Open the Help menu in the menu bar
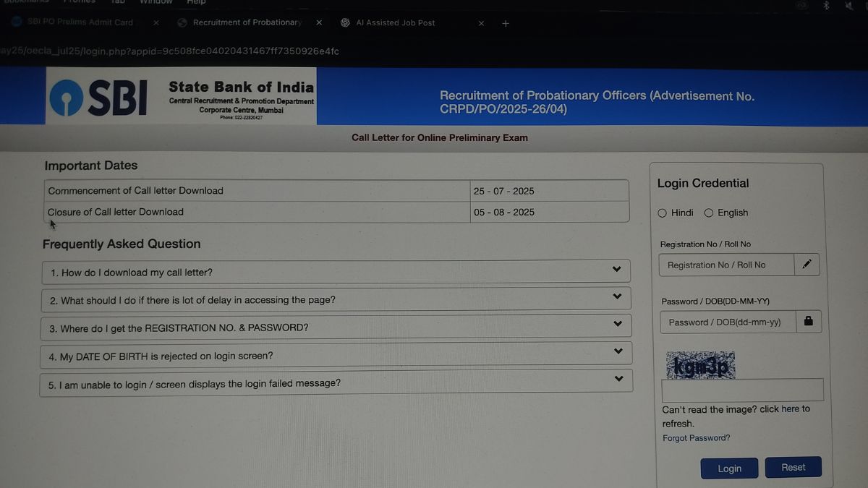Image resolution: width=868 pixels, height=488 pixels. (196, 2)
